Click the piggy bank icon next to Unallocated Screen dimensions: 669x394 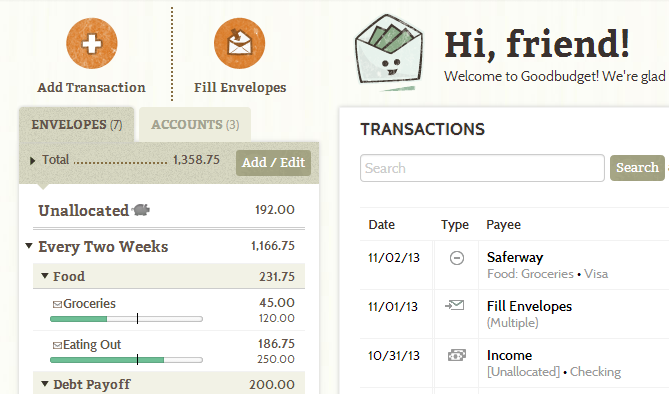[x=141, y=210]
